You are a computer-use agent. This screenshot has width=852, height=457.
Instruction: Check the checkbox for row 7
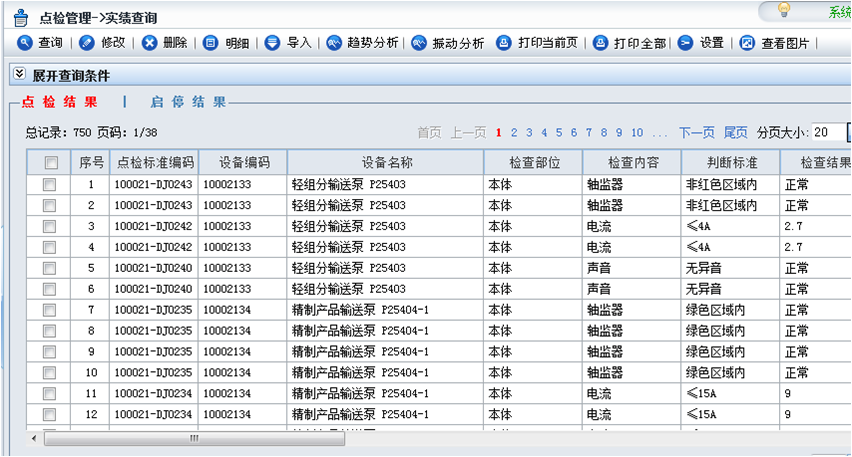(49, 310)
